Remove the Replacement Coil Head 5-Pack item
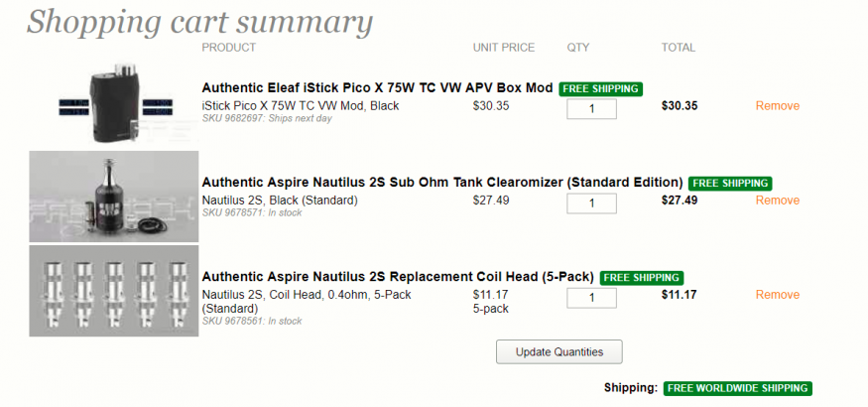The width and height of the screenshot is (868, 407). [777, 294]
